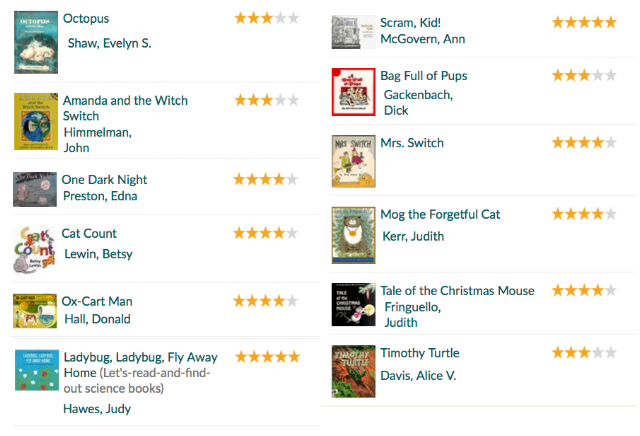Click author Davis, Alice V.
The image size is (640, 436).
coord(418,375)
